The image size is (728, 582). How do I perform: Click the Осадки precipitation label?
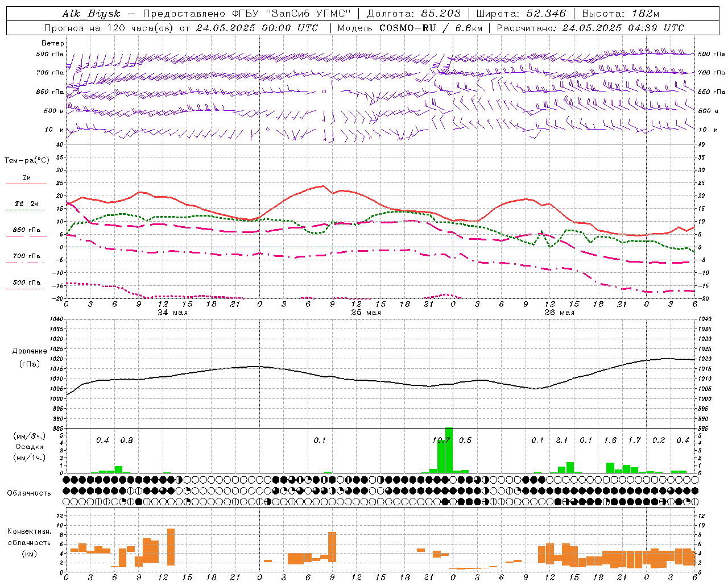click(29, 447)
